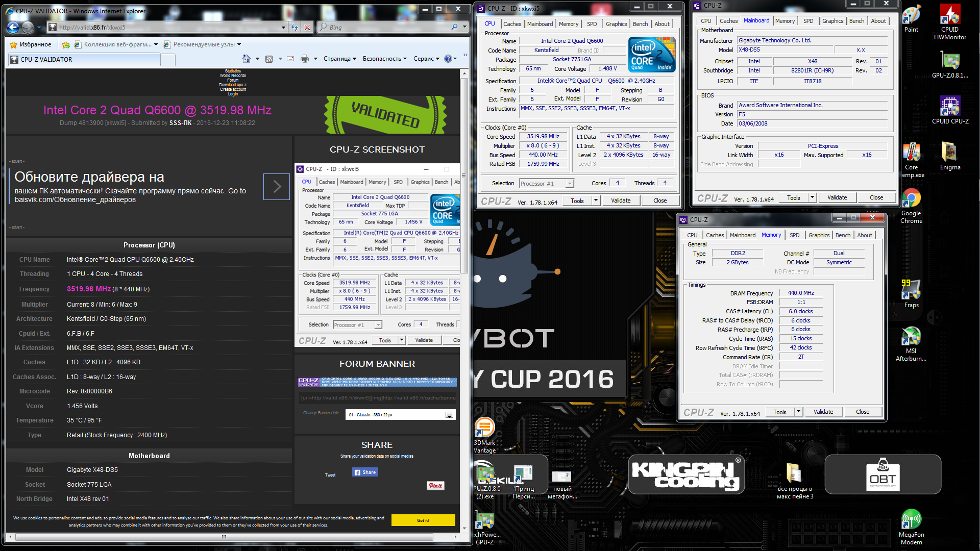This screenshot has width=980, height=551.
Task: Click the CPU-Z forum banner thumbnail
Action: point(377,382)
